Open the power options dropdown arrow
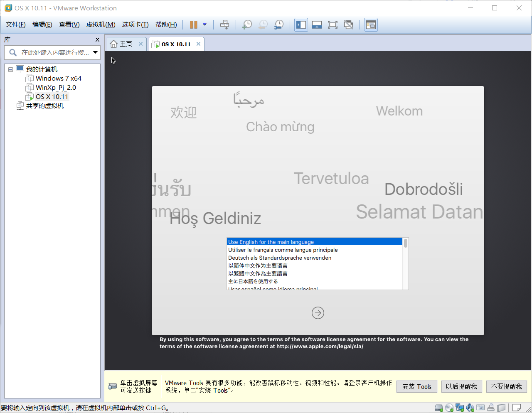 coord(204,25)
